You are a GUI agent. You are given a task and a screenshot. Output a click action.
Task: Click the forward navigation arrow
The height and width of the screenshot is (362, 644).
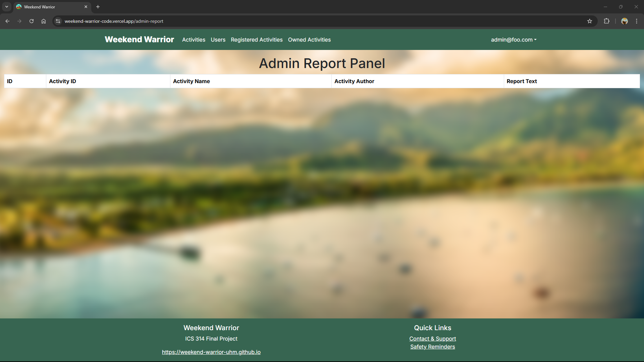19,21
